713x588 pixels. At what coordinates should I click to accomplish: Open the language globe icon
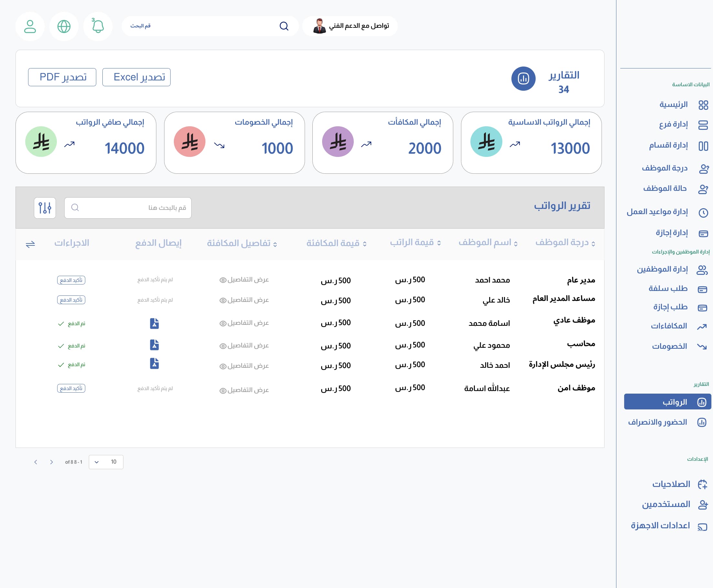coord(64,26)
